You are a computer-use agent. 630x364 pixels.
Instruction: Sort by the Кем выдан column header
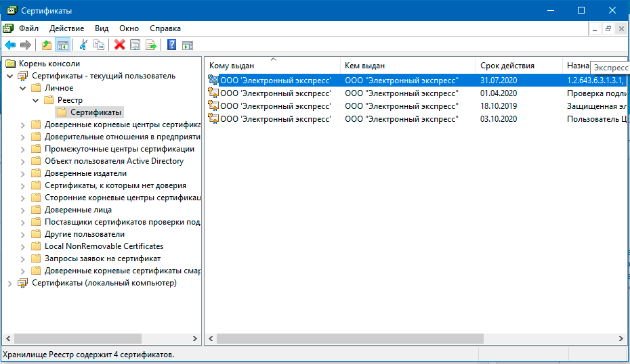[364, 66]
